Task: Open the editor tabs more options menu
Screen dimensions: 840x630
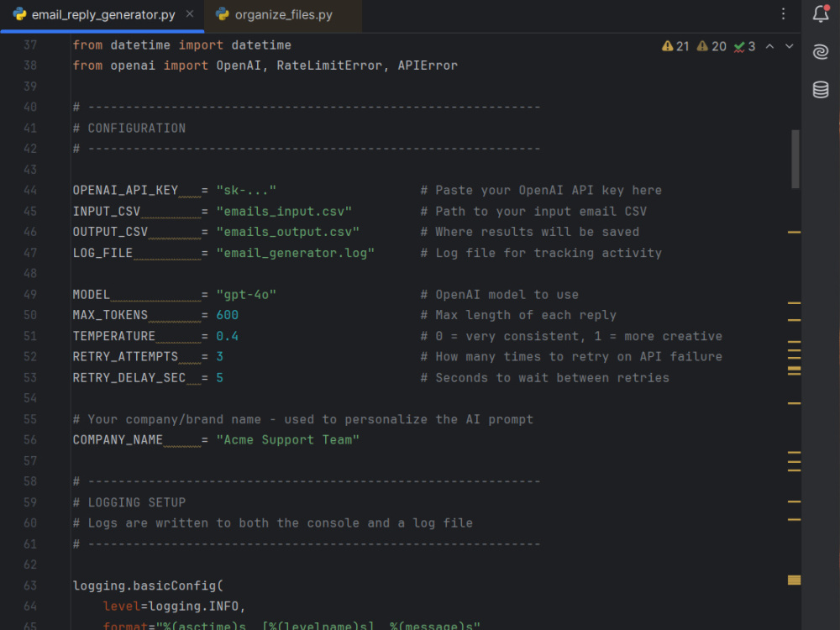Action: [x=783, y=14]
